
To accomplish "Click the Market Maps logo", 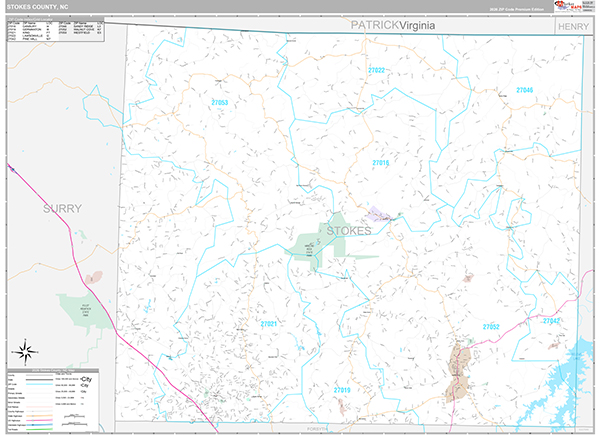I will coord(567,6).
